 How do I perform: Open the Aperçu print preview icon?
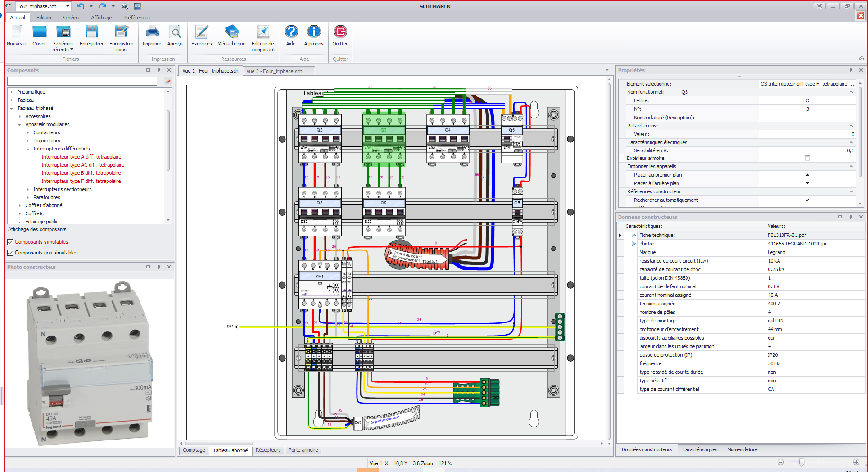pyautogui.click(x=175, y=32)
